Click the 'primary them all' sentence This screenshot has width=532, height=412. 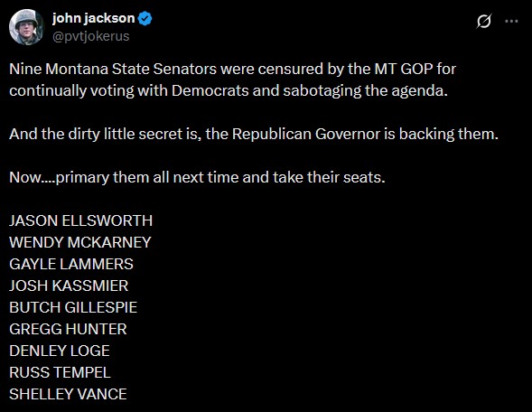point(197,177)
